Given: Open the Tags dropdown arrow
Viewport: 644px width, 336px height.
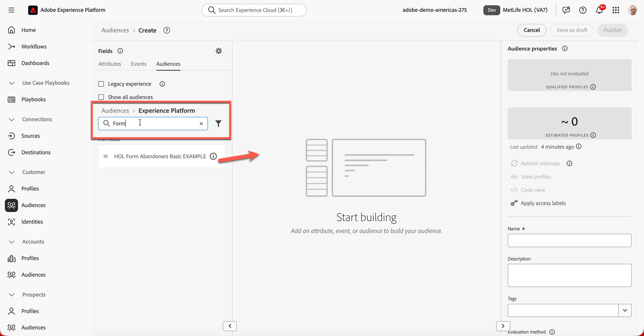Looking at the screenshot, I should click(x=625, y=310).
